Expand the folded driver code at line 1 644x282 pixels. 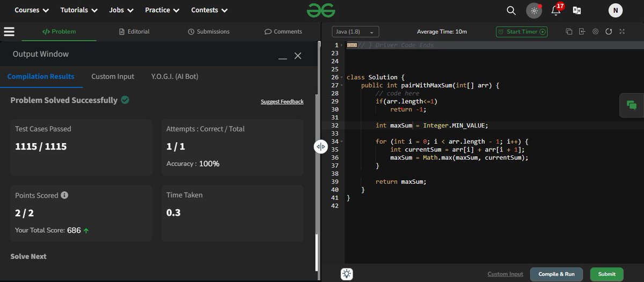(352, 45)
